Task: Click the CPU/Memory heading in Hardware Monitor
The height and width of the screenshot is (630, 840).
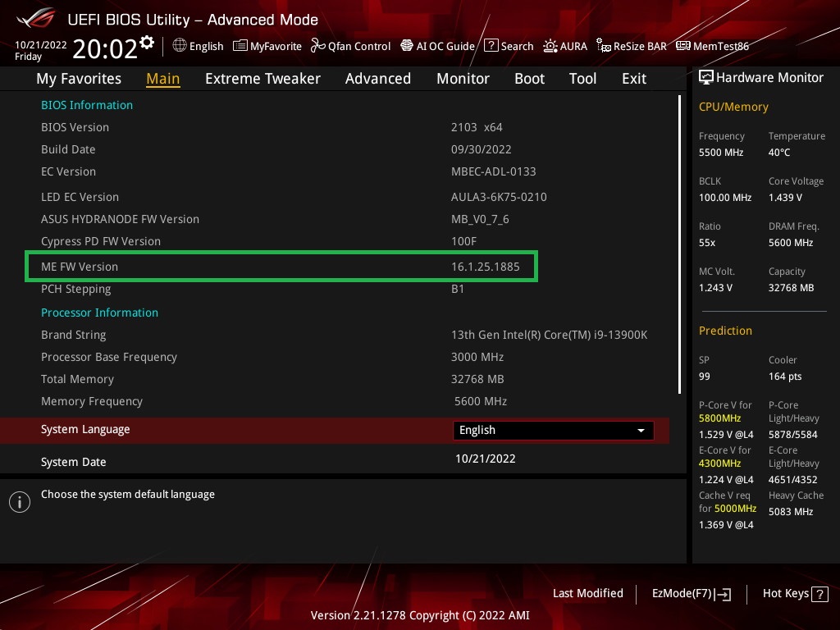Action: [x=733, y=107]
